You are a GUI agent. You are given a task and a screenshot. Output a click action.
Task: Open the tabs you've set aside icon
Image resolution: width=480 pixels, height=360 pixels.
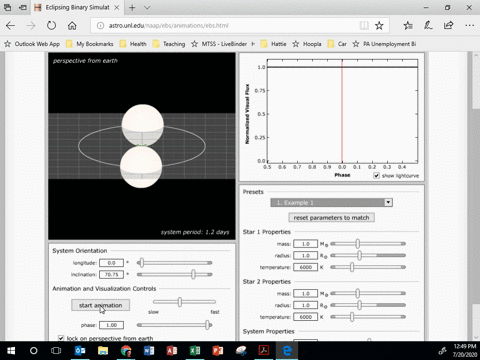7,7
